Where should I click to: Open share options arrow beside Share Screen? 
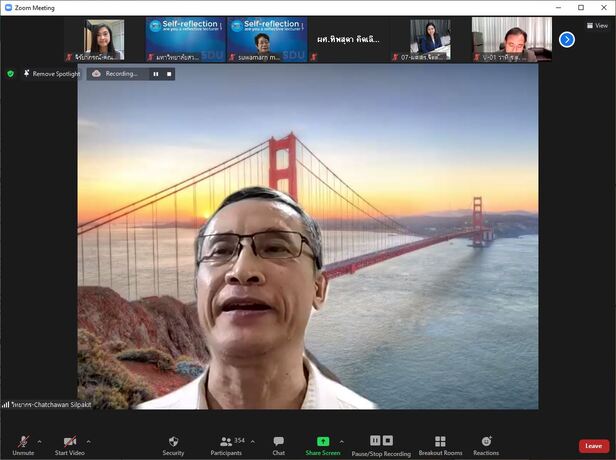(342, 442)
